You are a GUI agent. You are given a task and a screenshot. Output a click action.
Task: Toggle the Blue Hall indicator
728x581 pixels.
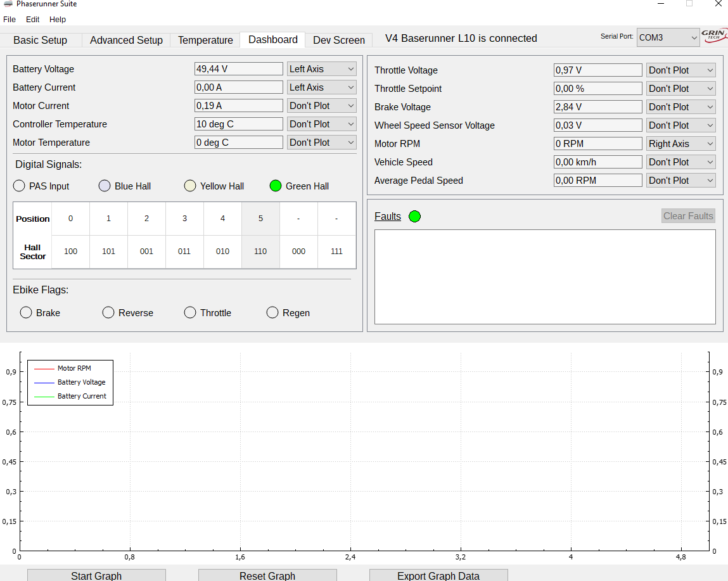coord(104,186)
